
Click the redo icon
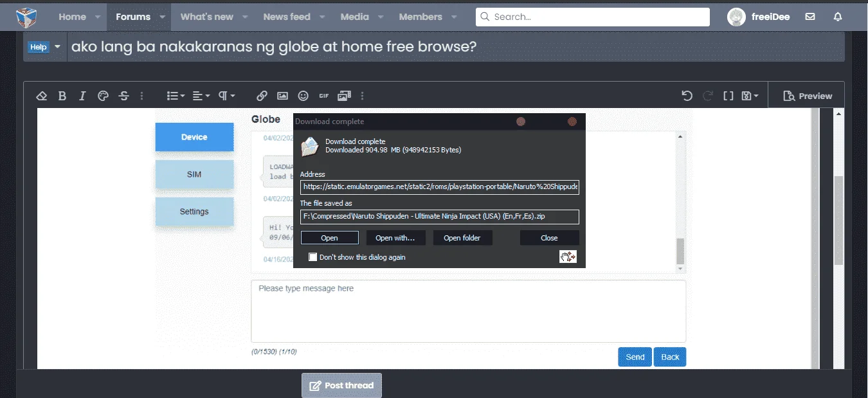click(x=708, y=96)
